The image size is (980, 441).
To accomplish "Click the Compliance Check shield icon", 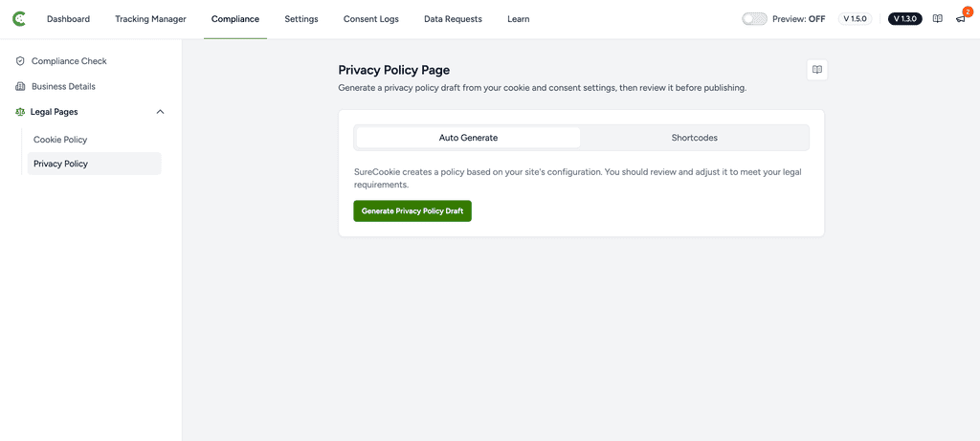I will point(20,61).
